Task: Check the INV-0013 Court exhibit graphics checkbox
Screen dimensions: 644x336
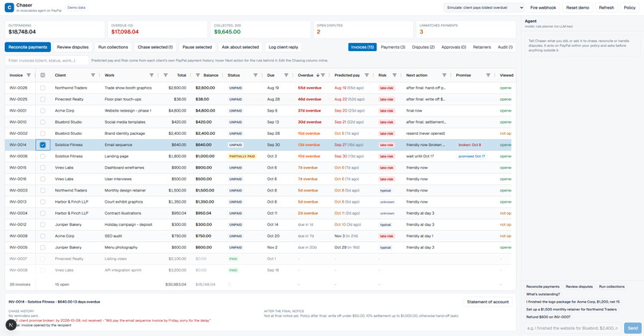Action: 42,202
